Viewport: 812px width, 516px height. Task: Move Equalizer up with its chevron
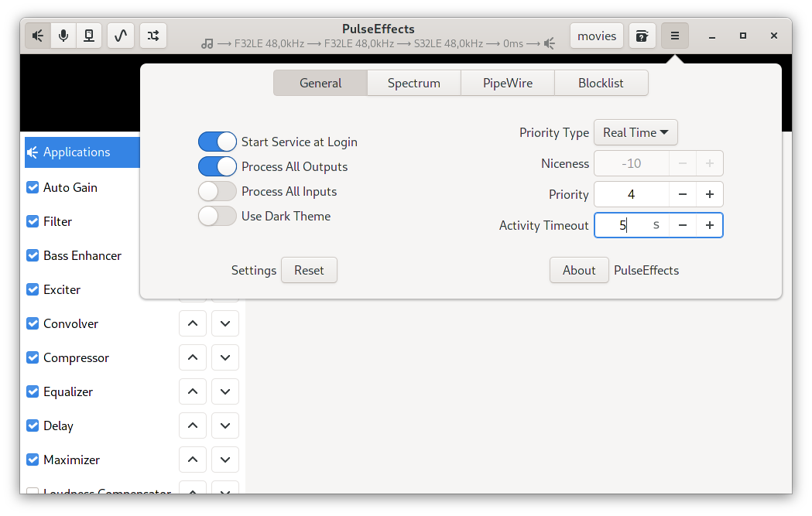point(193,391)
